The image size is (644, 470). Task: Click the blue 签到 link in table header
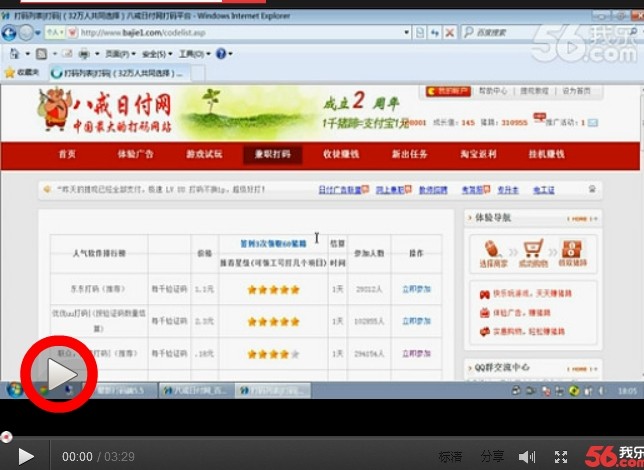click(x=273, y=244)
